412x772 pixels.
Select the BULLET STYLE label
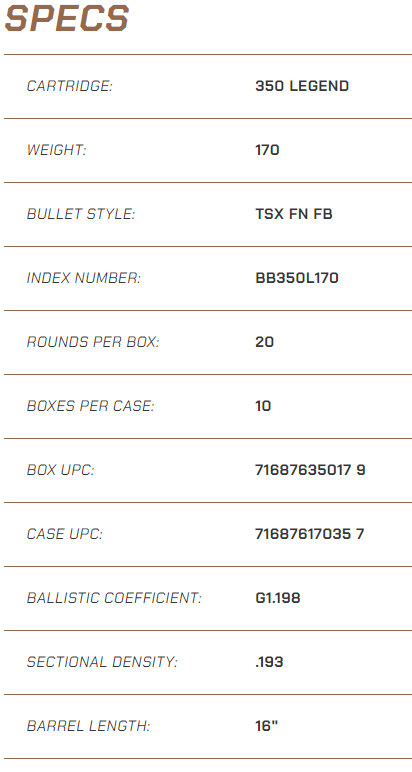[x=80, y=214]
